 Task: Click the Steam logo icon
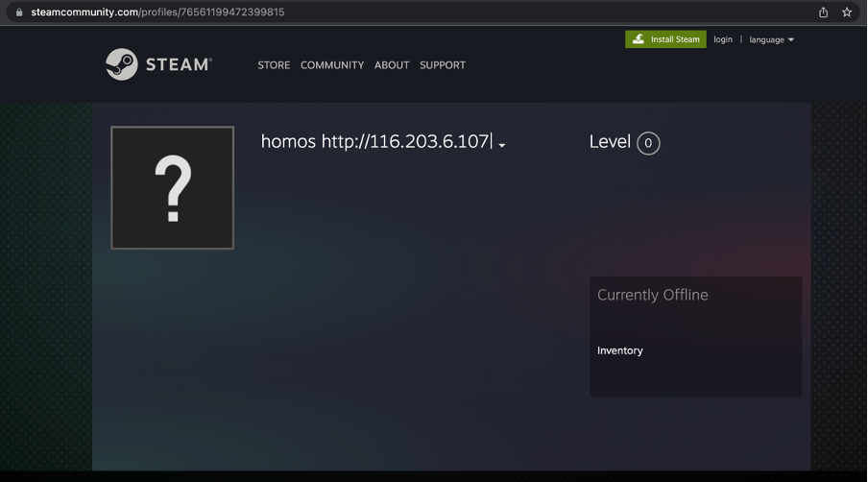pyautogui.click(x=122, y=64)
